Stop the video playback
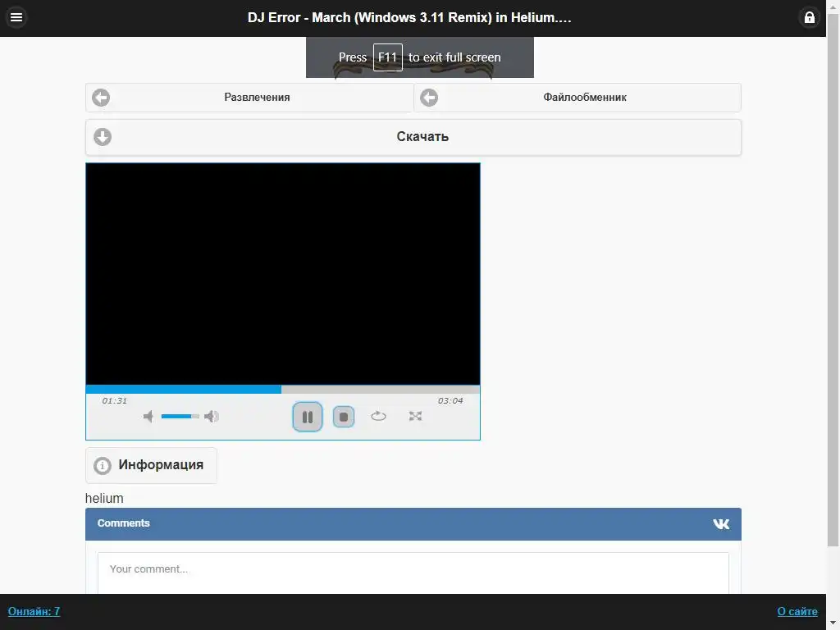840x630 pixels. click(x=344, y=417)
